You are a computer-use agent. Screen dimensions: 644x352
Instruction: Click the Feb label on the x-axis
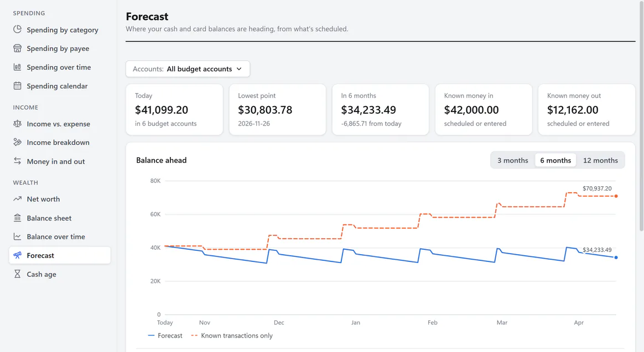pyautogui.click(x=432, y=323)
